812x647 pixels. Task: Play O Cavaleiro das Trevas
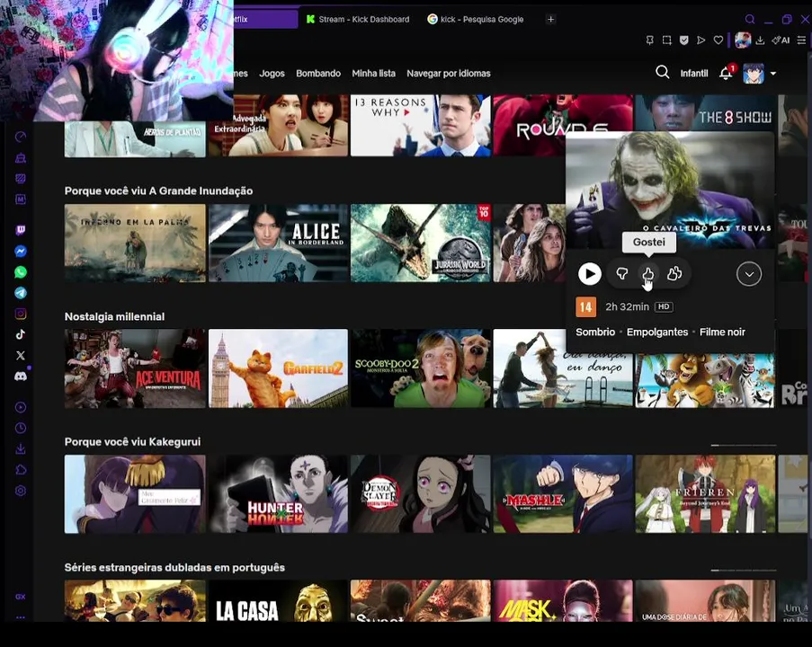pos(589,274)
